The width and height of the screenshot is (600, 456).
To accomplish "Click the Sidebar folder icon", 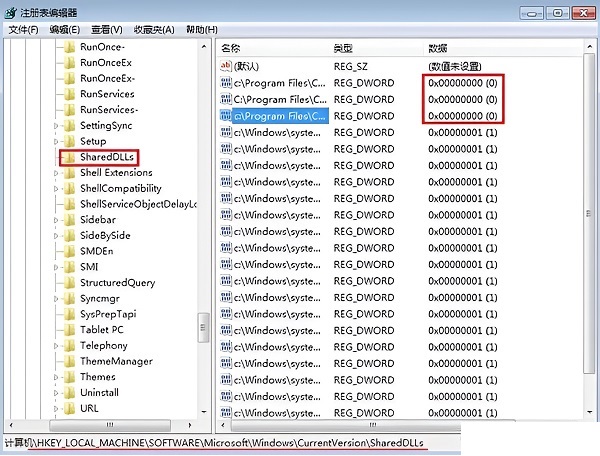I will (70, 220).
